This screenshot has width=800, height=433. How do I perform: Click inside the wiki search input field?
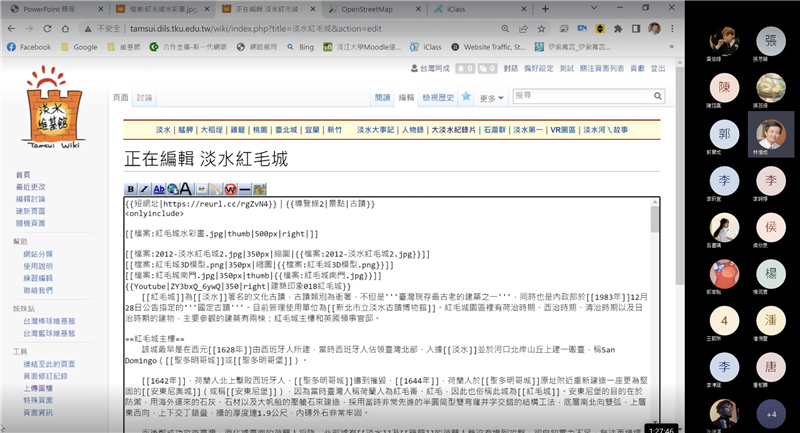pos(578,96)
